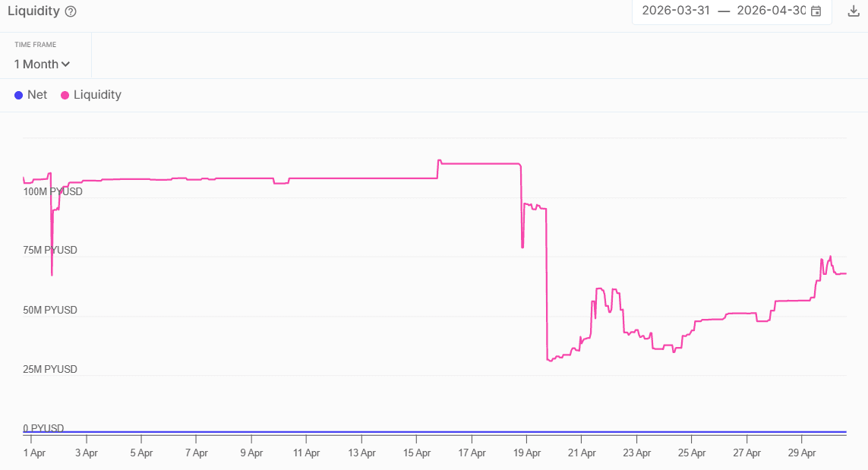Download chart data via download icon

click(854, 11)
